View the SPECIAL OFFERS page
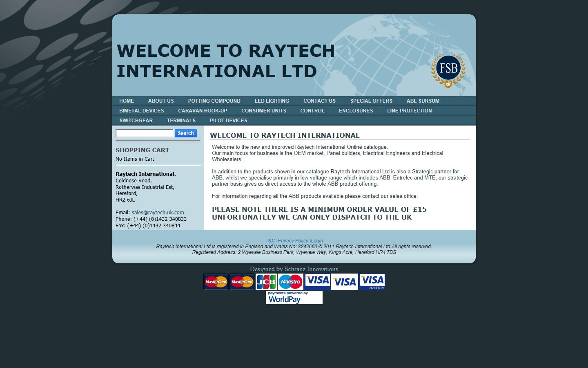This screenshot has height=368, width=588. pos(371,101)
